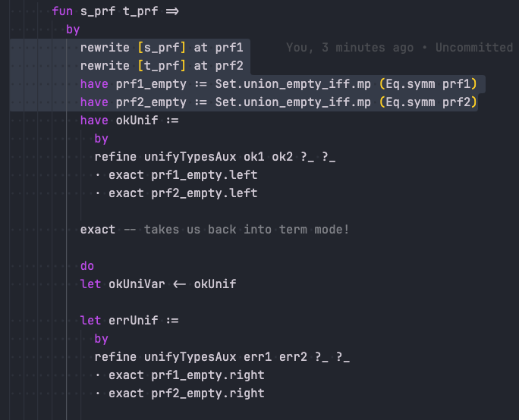Screen dimensions: 519x420
Task: Click 'prf2_empty.left' in the exact line
Action: point(204,193)
